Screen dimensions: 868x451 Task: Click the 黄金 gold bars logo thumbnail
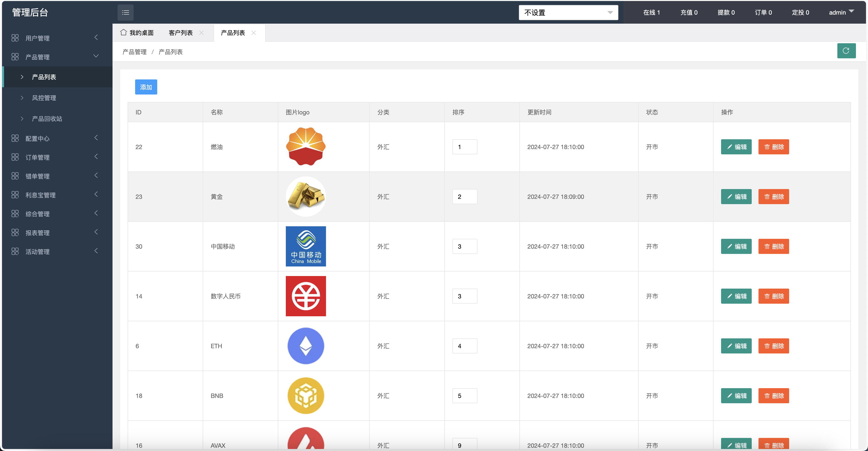(x=306, y=196)
